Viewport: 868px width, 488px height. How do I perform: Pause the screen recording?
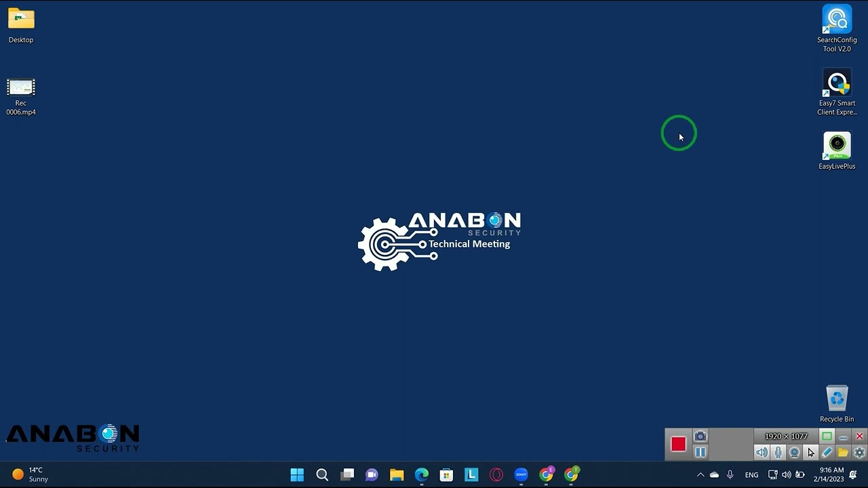click(701, 452)
